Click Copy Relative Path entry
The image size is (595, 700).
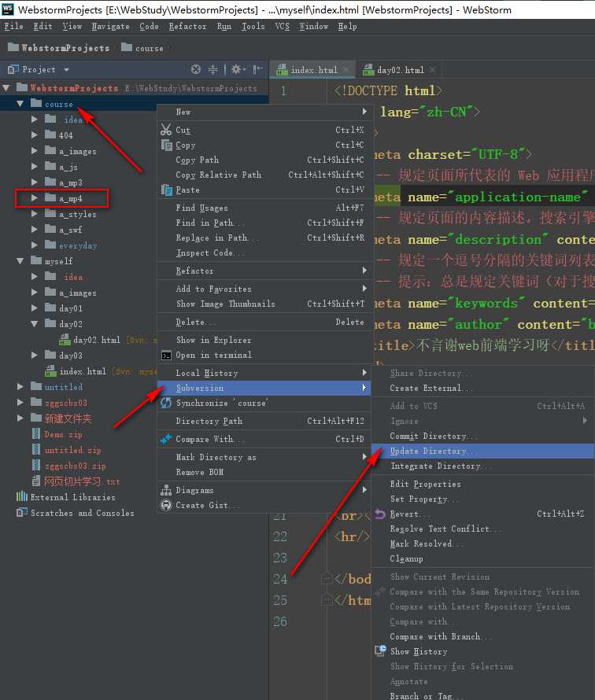pos(265,175)
